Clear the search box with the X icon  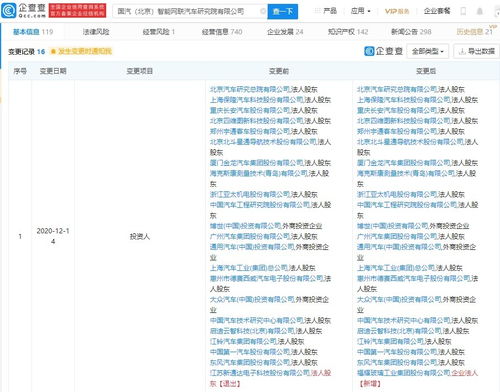tap(263, 11)
